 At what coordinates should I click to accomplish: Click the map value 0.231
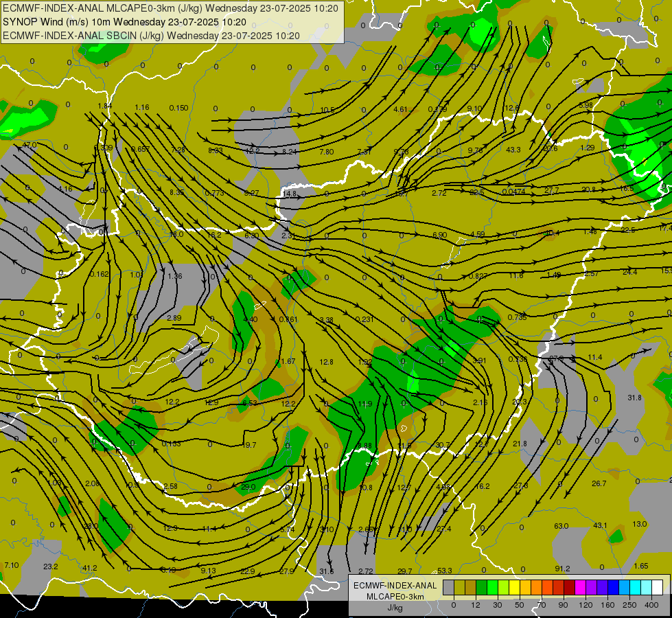tap(364, 319)
